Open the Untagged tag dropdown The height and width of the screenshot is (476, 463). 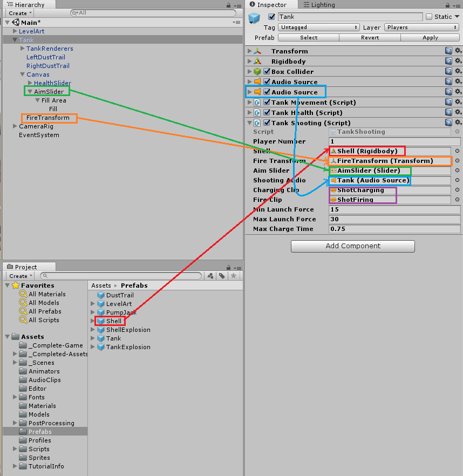pos(318,27)
